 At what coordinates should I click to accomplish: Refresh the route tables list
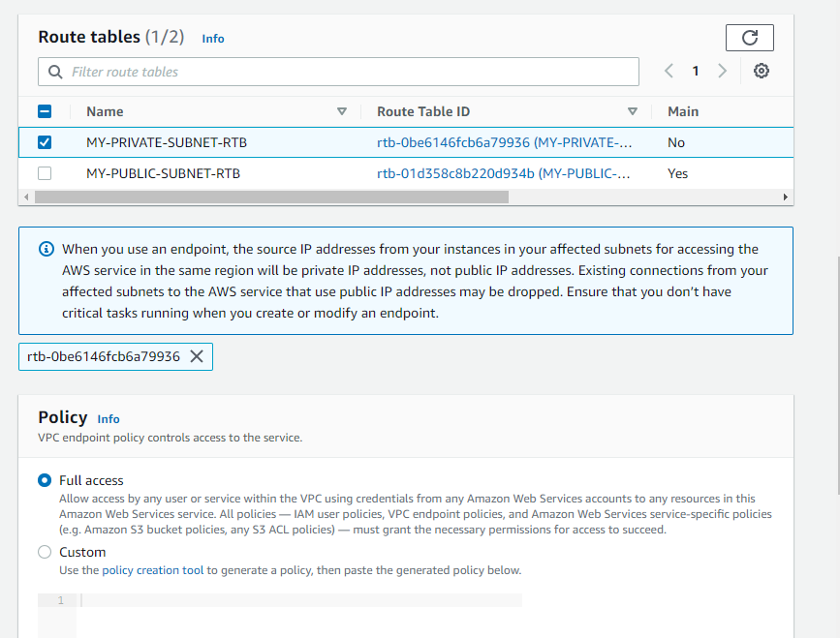750,38
